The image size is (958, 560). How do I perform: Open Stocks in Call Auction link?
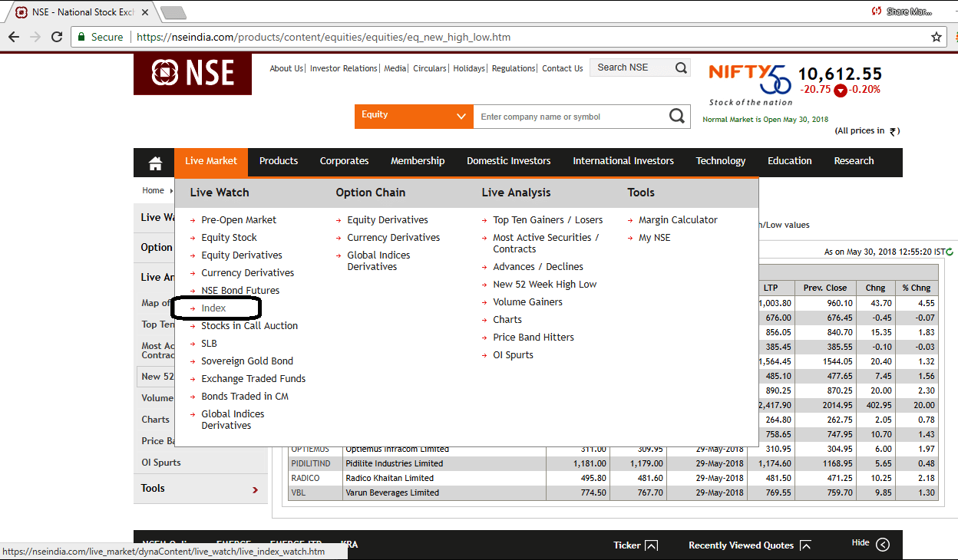point(249,326)
